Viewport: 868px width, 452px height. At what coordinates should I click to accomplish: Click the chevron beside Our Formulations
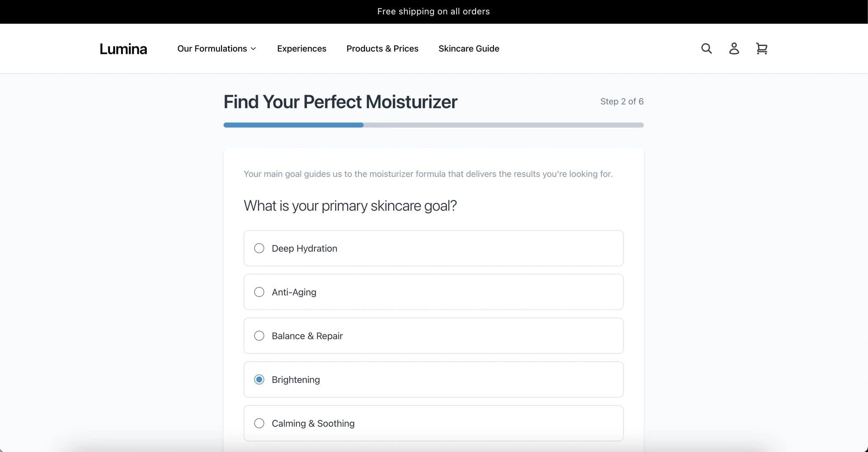pos(253,49)
